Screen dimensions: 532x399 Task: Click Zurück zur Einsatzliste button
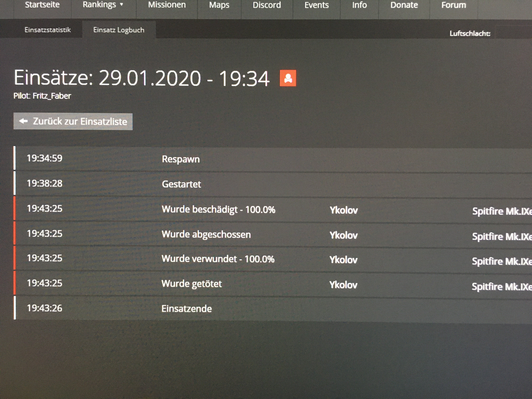pyautogui.click(x=73, y=122)
